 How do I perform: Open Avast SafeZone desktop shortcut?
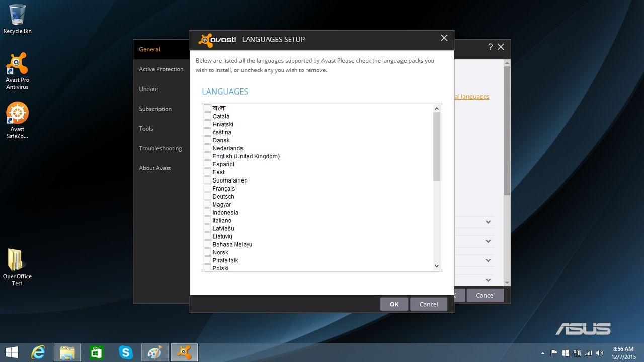tap(17, 121)
